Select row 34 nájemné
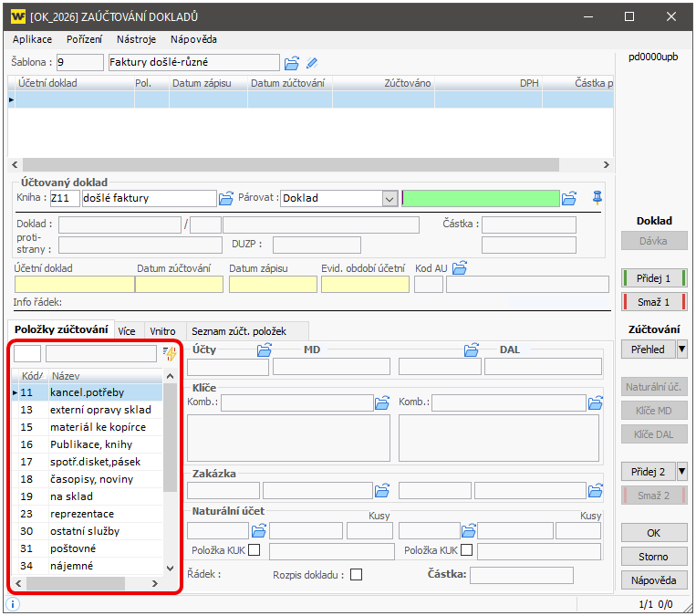Viewport: 696px width, 616px height. (87, 566)
